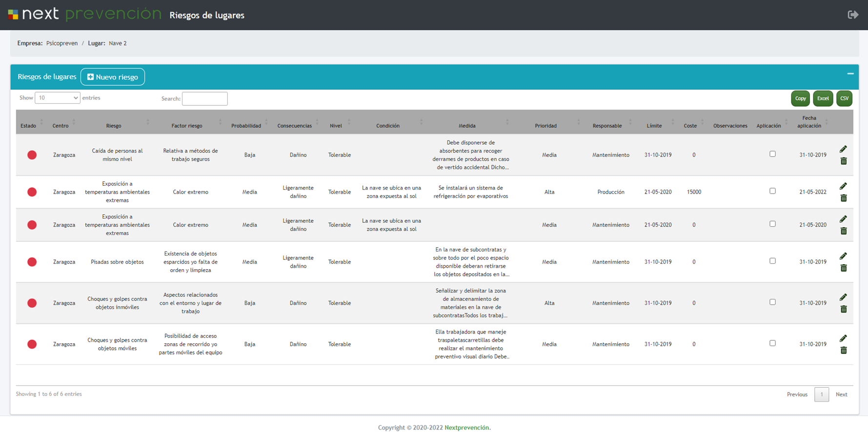The width and height of the screenshot is (868, 432).
Task: Delete the Choques contra objetos inmóviles risk
Action: point(844,309)
